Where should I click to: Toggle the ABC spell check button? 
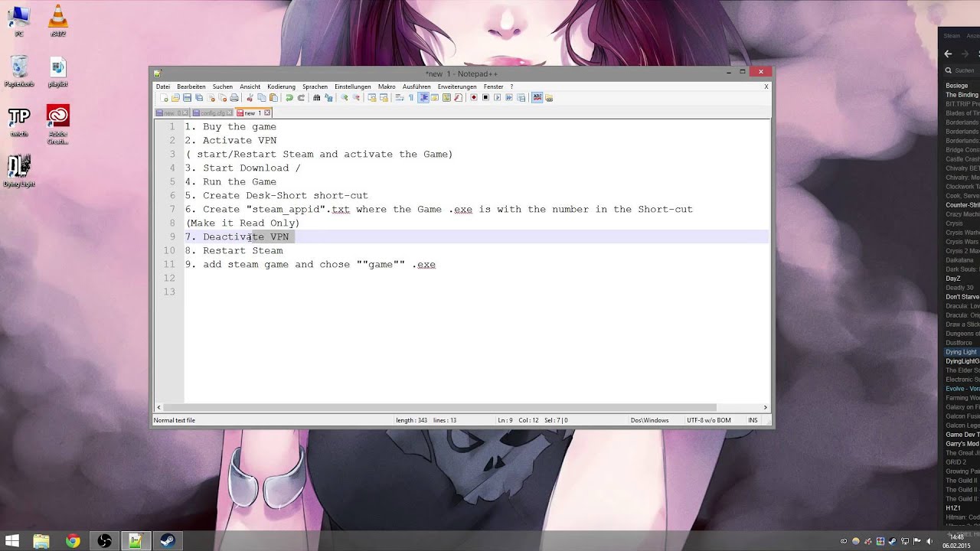pyautogui.click(x=537, y=97)
